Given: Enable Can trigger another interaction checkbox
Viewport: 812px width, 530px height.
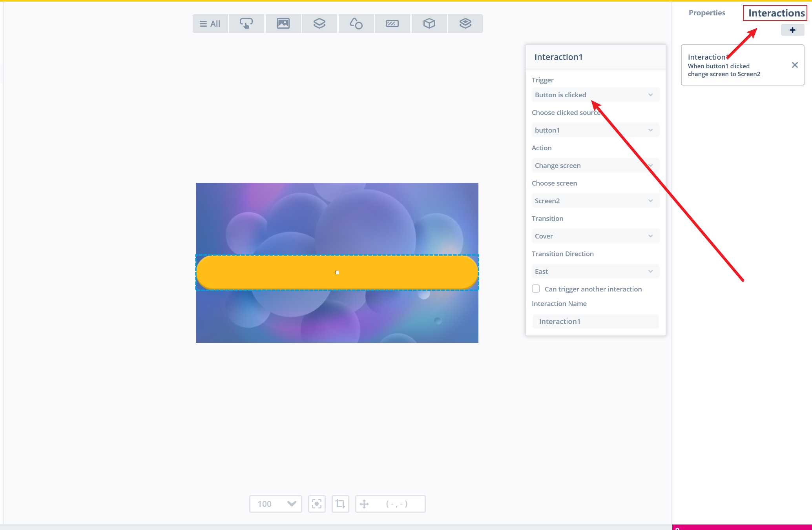Looking at the screenshot, I should [x=536, y=289].
